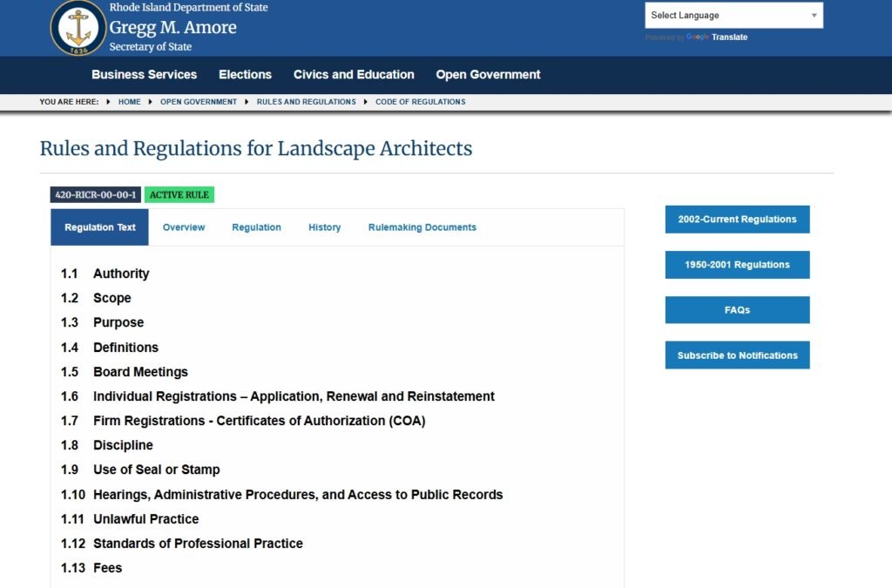
Task: Click the Rhode Island anchor seal logo
Action: 78,28
